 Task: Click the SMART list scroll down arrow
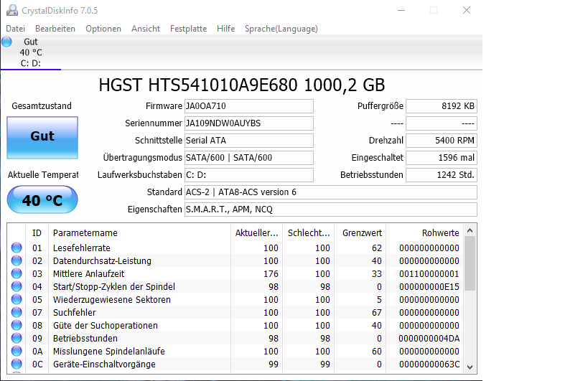pyautogui.click(x=470, y=367)
